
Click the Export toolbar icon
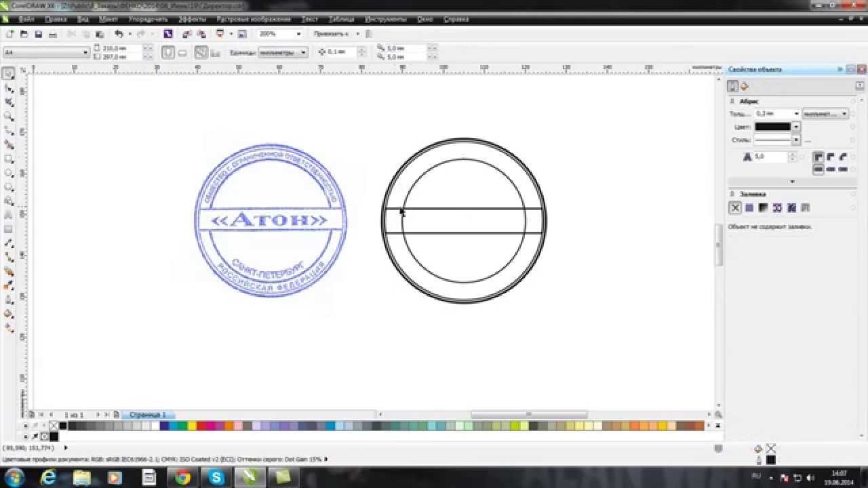point(201,34)
